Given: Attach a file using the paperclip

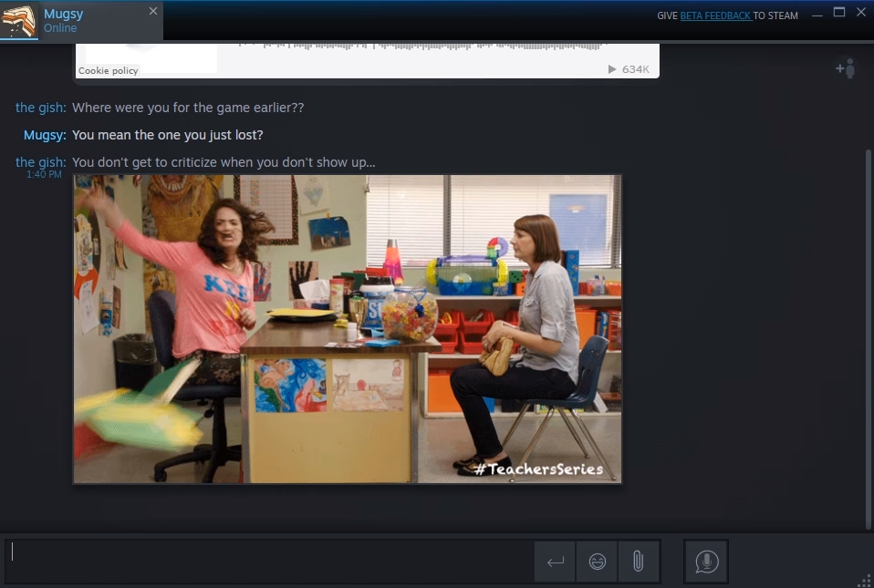Looking at the screenshot, I should (639, 562).
